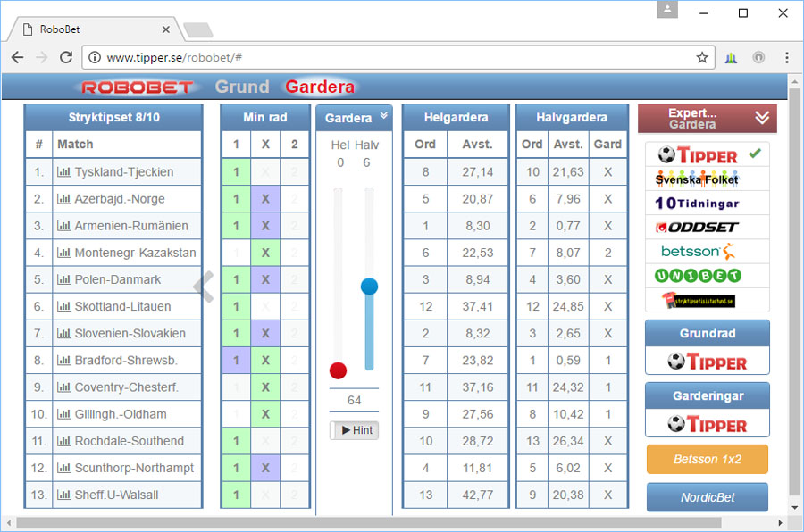Image resolution: width=804 pixels, height=532 pixels.
Task: Toggle sign X for Slovenien-Slovakien
Action: [265, 333]
